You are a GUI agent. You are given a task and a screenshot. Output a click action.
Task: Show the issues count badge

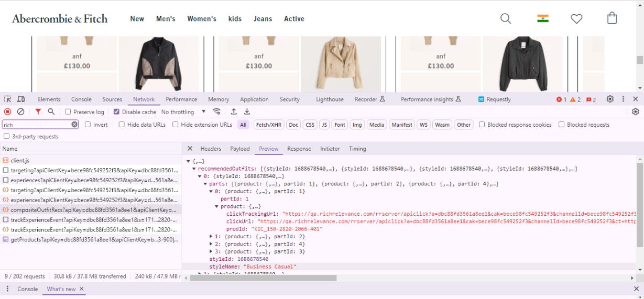click(x=591, y=99)
